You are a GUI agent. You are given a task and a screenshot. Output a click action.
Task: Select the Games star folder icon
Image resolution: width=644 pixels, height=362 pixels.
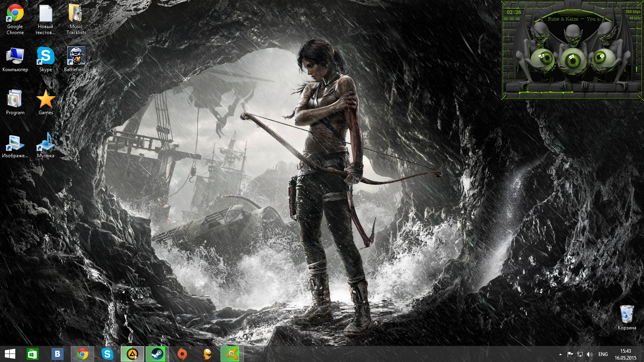pyautogui.click(x=45, y=102)
